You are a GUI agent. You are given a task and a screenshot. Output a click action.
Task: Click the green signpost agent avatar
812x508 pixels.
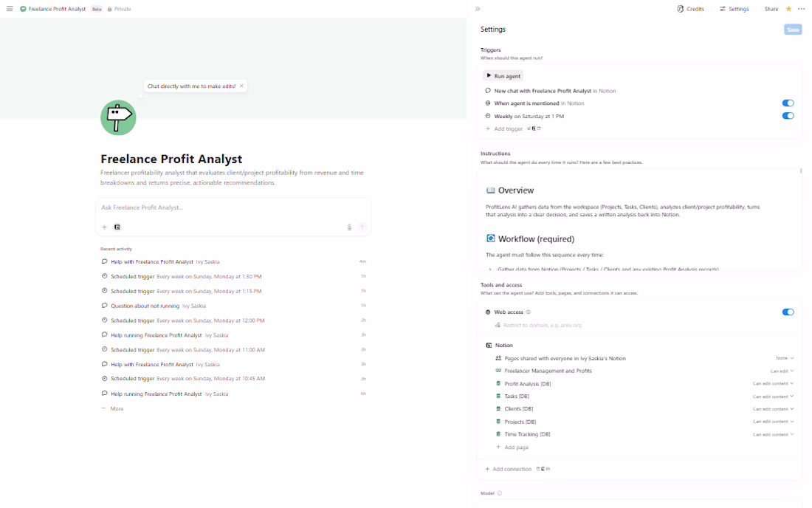tap(118, 117)
